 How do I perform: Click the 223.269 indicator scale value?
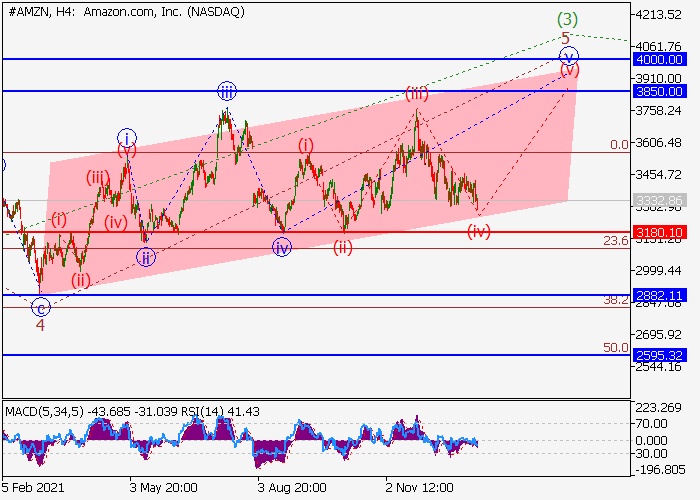[659, 408]
